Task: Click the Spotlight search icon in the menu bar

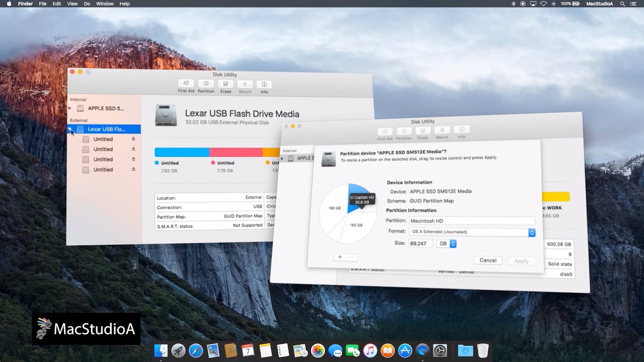Action: tap(622, 4)
